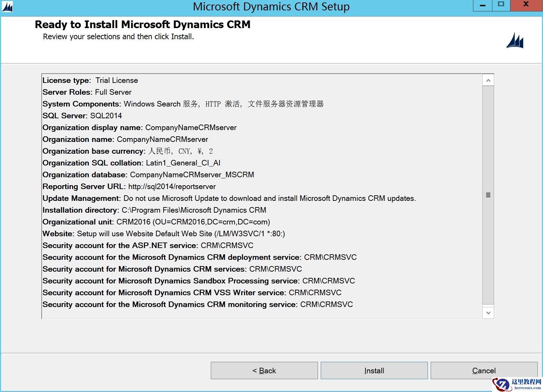
Task: Click the scrollbar down arrow
Action: tap(488, 313)
